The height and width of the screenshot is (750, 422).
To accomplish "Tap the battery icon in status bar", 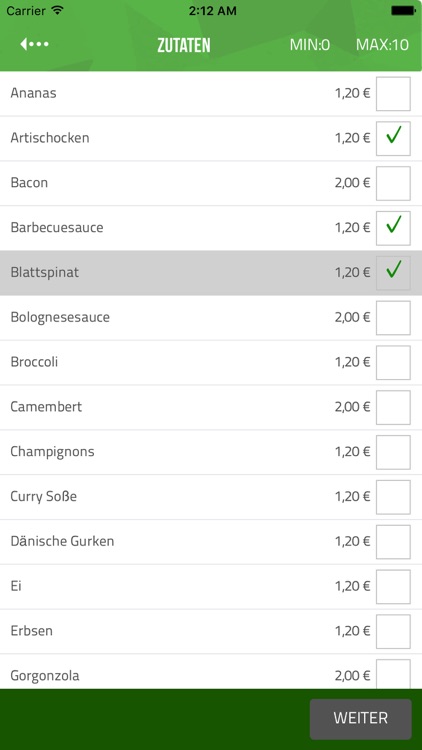I will [403, 11].
